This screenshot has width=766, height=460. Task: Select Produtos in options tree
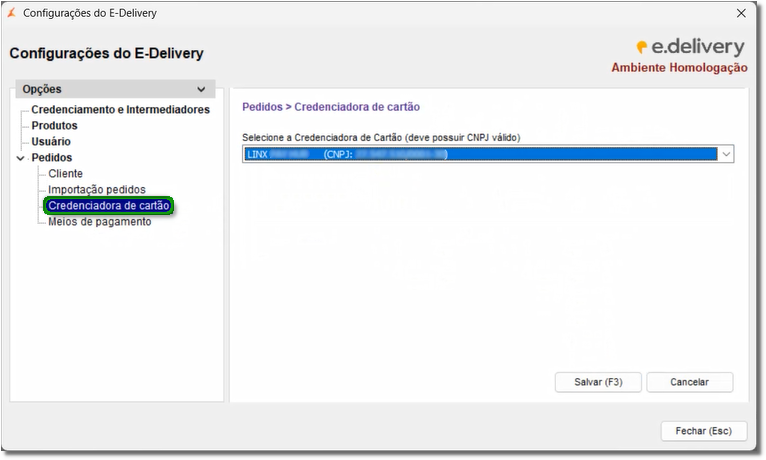coord(54,125)
